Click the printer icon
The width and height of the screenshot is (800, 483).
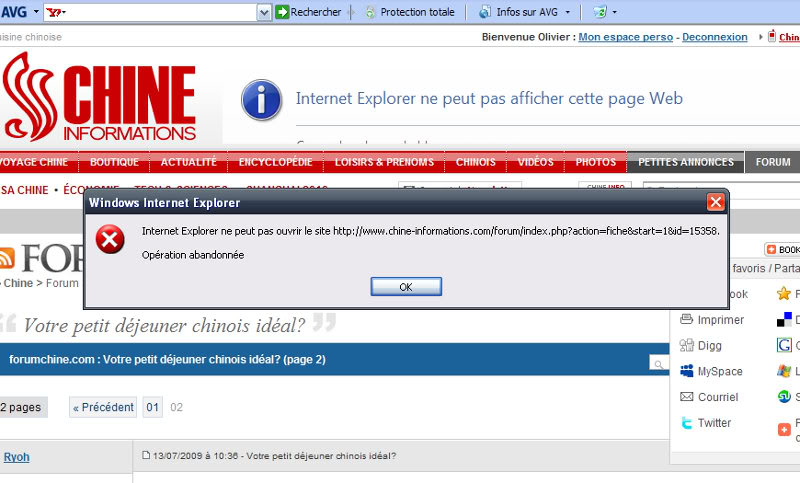pyautogui.click(x=686, y=319)
